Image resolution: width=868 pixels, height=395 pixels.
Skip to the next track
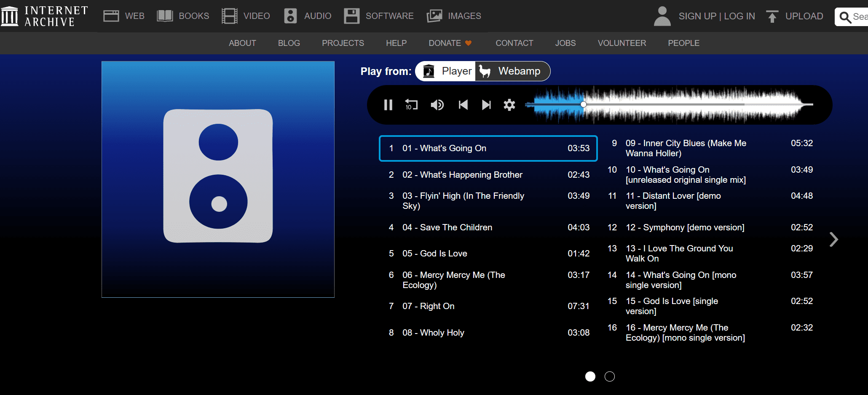tap(486, 104)
